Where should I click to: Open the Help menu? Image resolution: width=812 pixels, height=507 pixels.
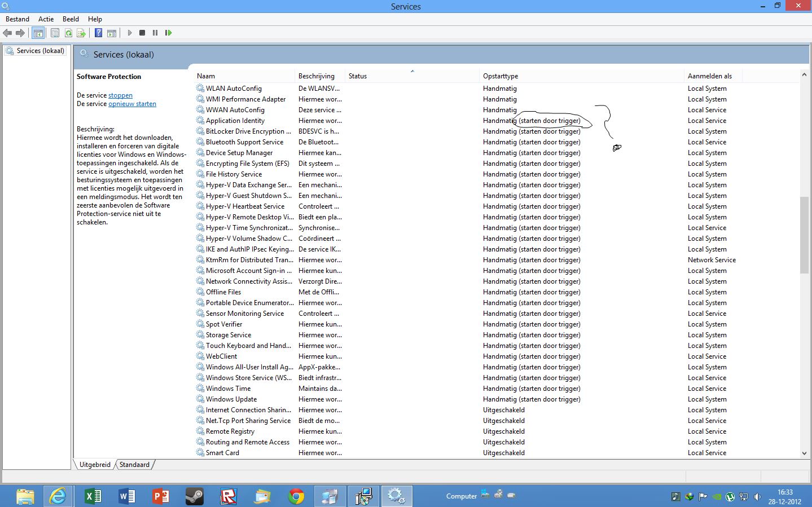click(95, 19)
